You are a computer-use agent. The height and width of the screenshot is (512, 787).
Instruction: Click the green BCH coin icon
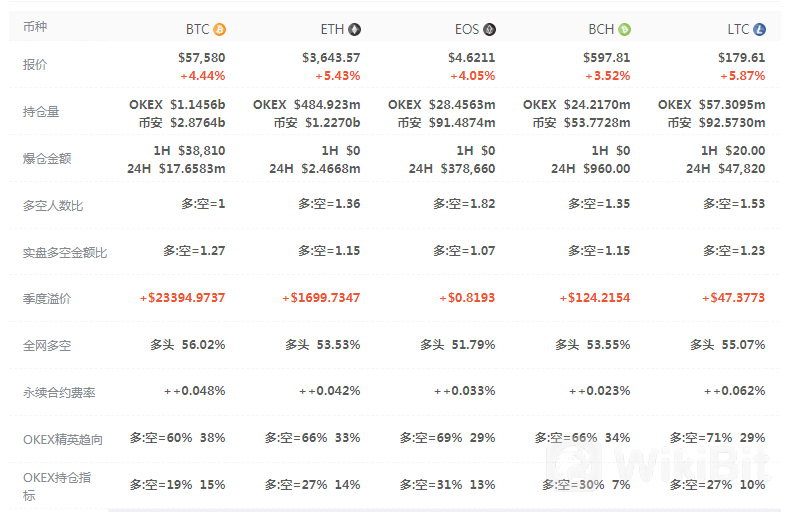coord(624,30)
